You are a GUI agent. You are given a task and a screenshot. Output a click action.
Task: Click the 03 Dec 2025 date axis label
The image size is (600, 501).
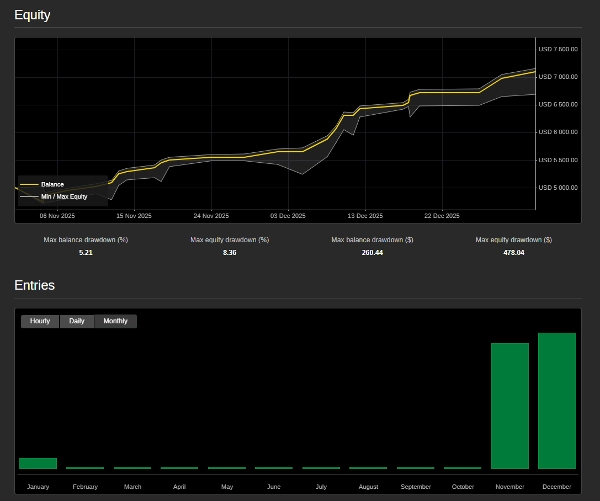[288, 215]
